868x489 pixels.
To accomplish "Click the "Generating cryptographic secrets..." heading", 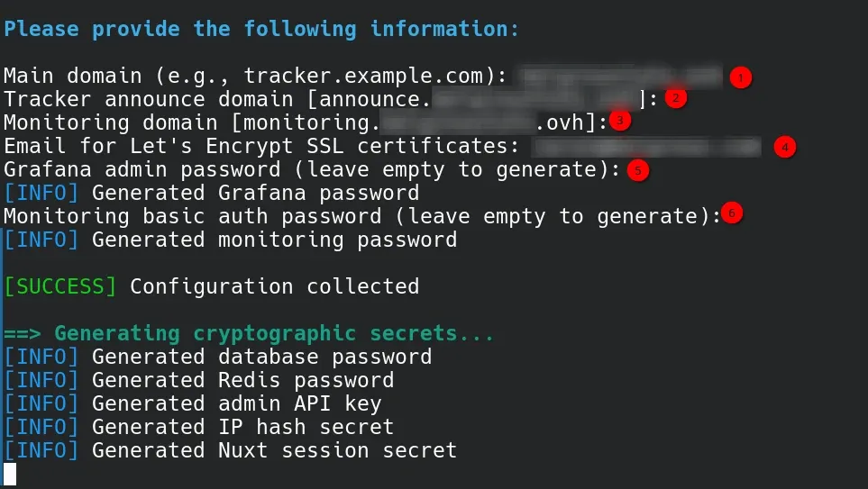I will 274,334.
